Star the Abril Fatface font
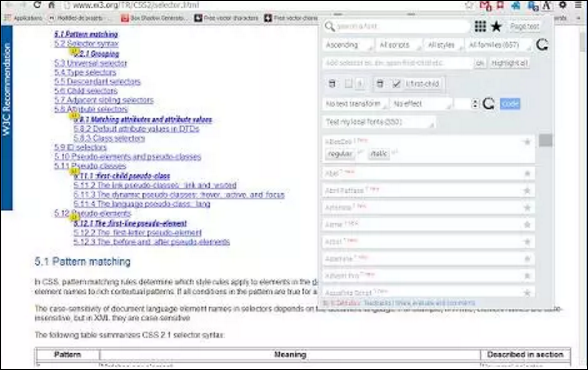 [x=527, y=190]
